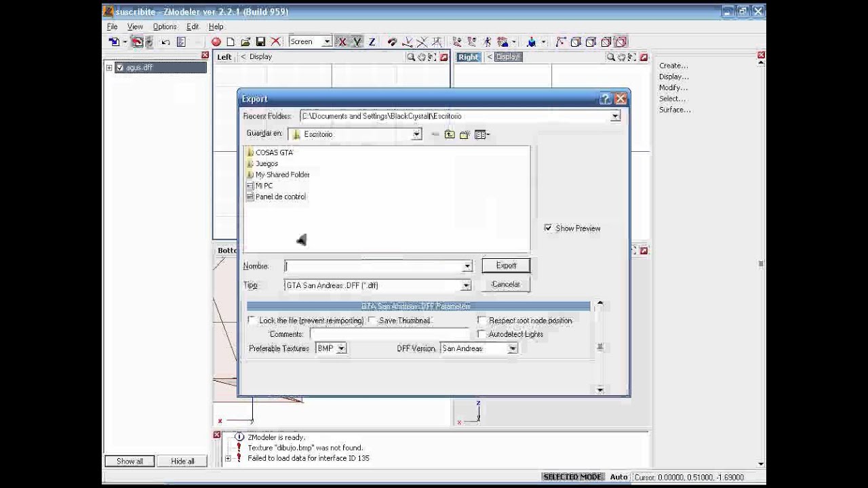Open the View Menu dropdown in Export dialog
868x488 pixels.
482,134
